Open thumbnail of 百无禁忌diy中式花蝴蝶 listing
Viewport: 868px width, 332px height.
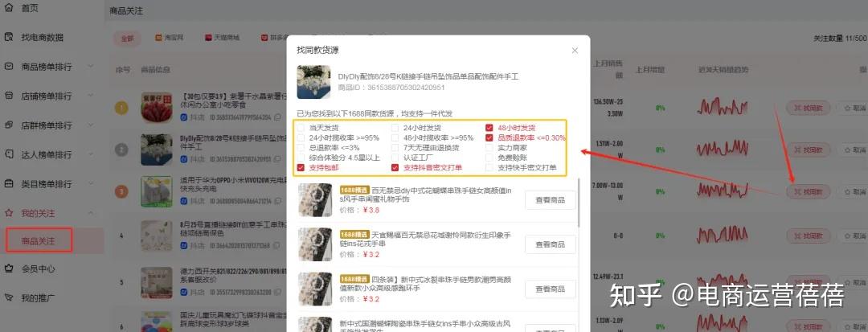(315, 199)
